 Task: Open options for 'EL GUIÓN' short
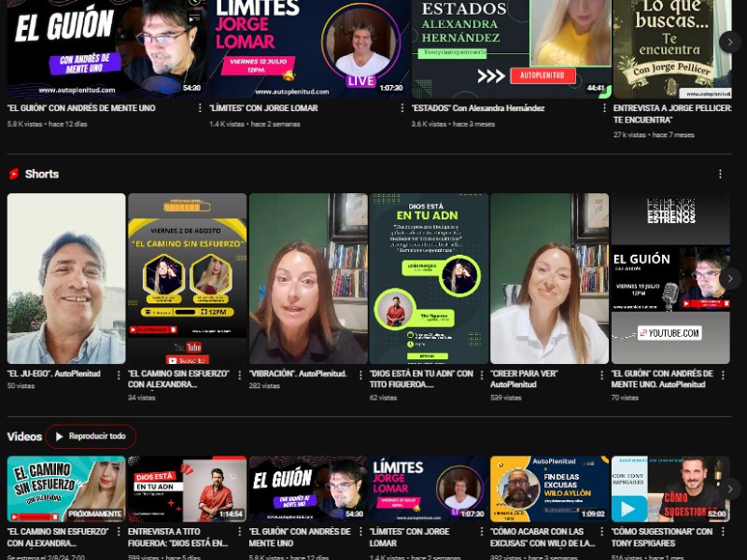(x=723, y=375)
